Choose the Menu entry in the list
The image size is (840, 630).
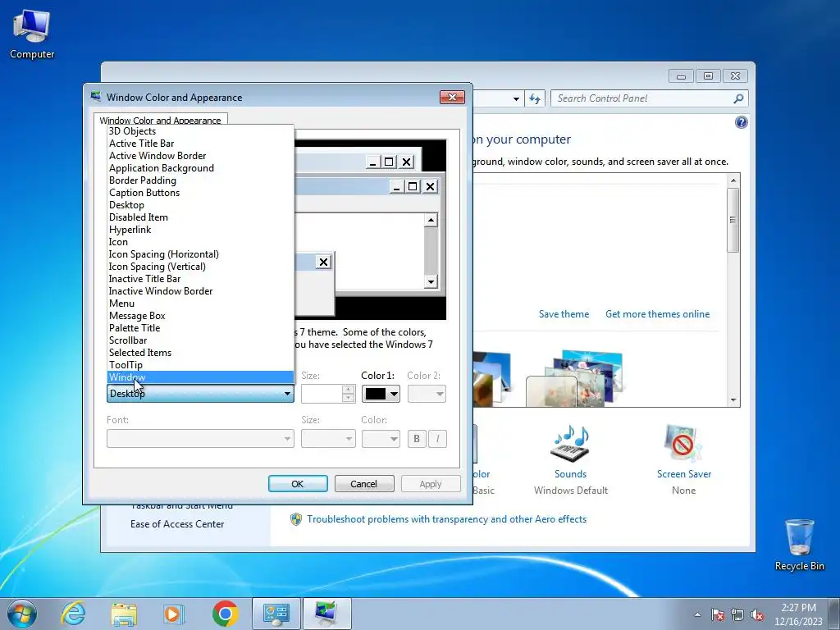200,304
